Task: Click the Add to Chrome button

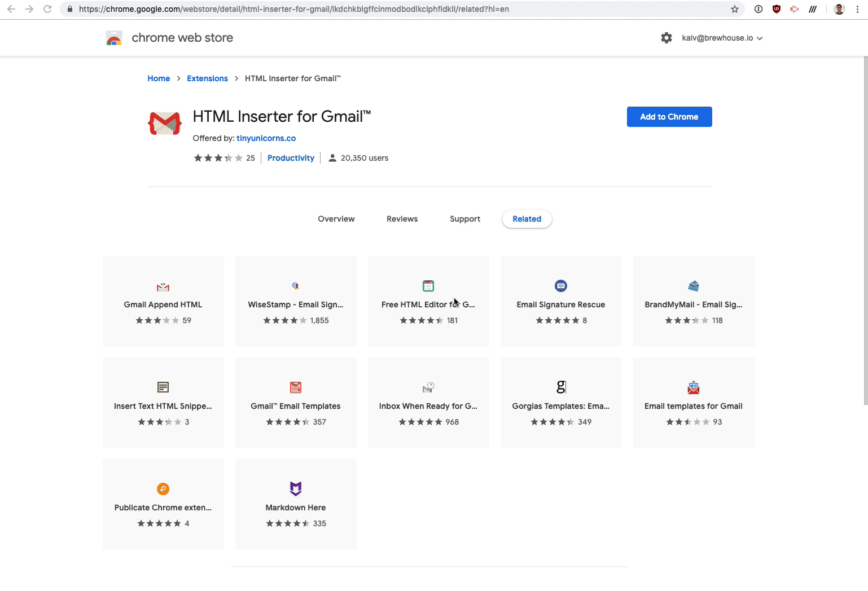Action: [x=669, y=117]
